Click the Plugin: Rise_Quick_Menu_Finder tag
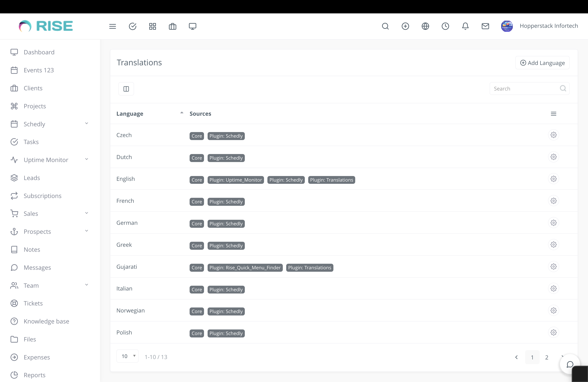This screenshot has width=588, height=382. (x=245, y=268)
